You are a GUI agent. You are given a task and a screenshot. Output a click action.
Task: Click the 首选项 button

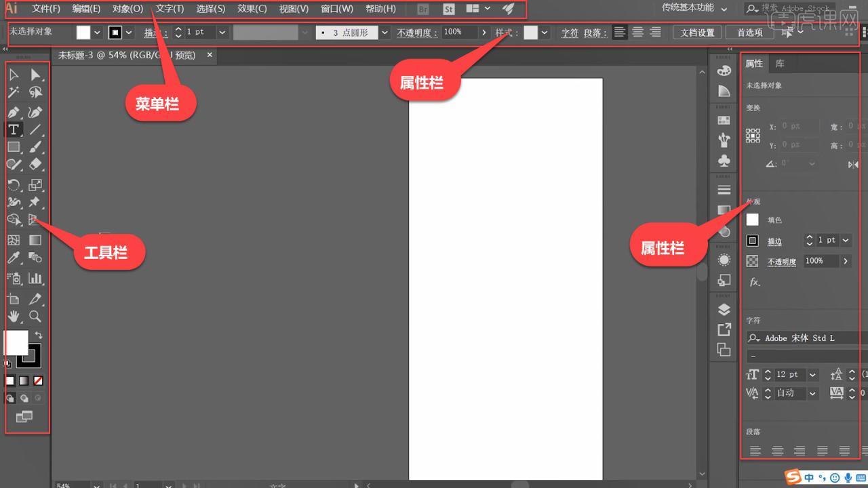pos(750,33)
